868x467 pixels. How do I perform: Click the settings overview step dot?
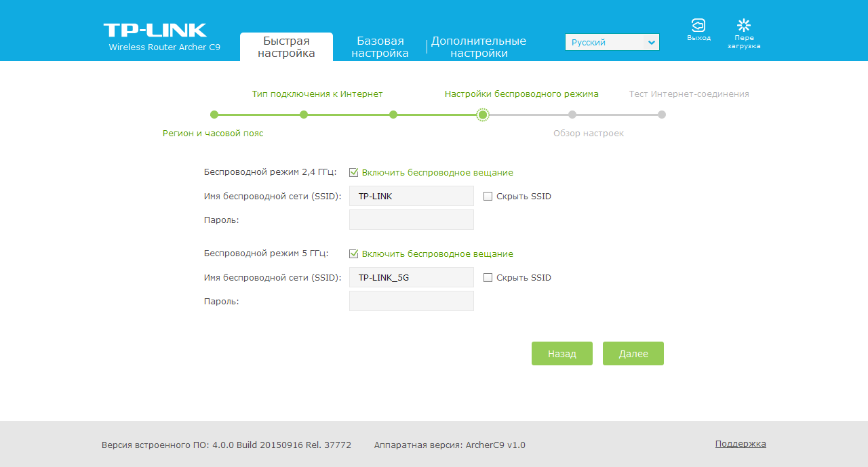point(572,115)
